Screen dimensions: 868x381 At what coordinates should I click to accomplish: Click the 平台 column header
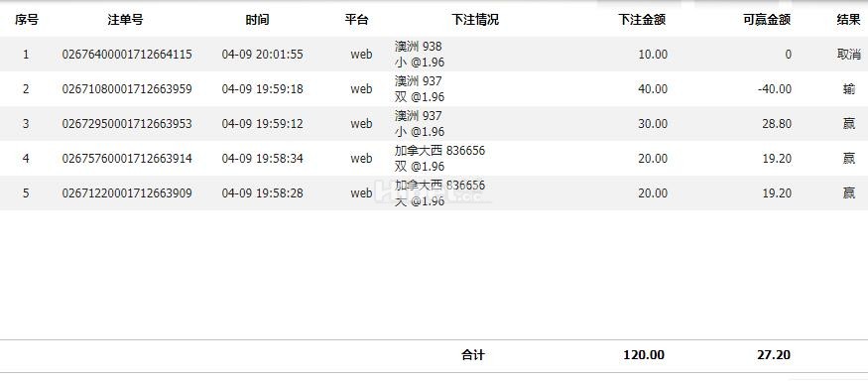point(356,20)
